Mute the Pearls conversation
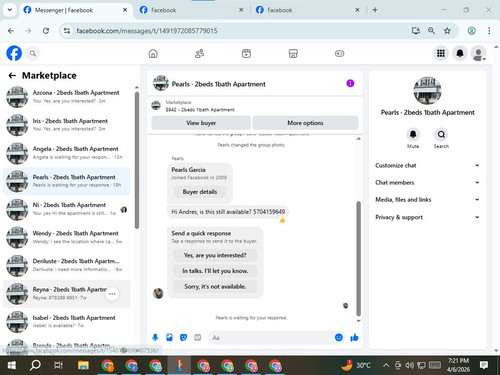This screenshot has width=500, height=375. 413,135
